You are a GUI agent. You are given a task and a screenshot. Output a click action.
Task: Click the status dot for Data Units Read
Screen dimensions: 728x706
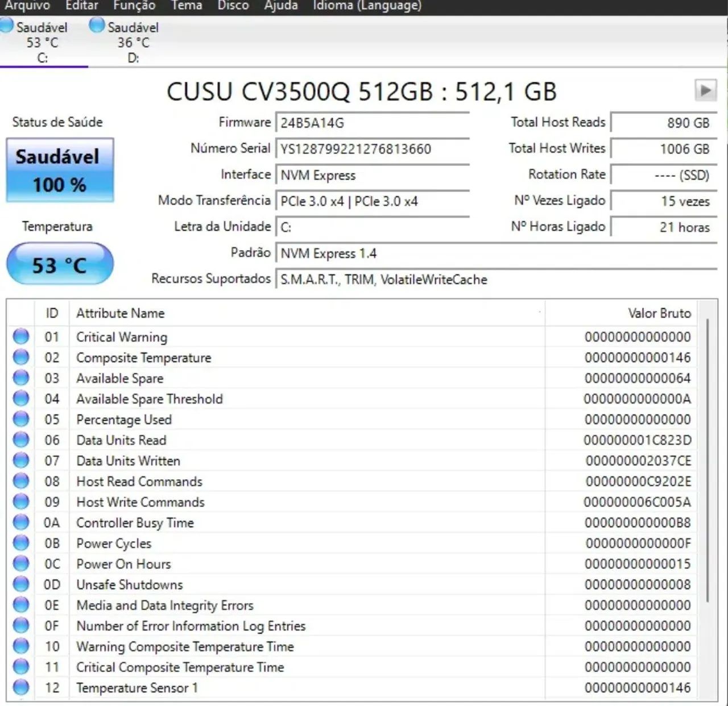click(21, 440)
